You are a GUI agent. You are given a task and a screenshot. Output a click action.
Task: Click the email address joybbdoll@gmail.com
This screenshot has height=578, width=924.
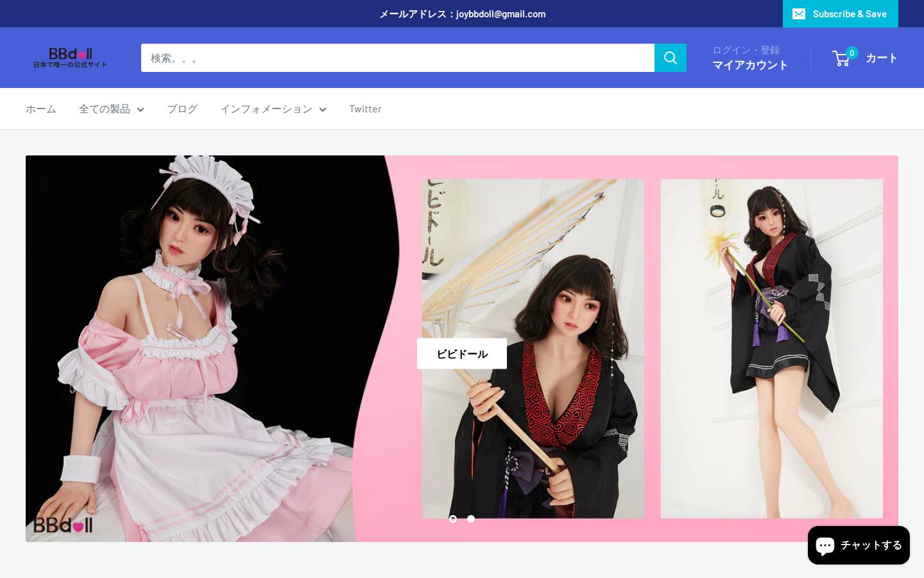pos(501,13)
